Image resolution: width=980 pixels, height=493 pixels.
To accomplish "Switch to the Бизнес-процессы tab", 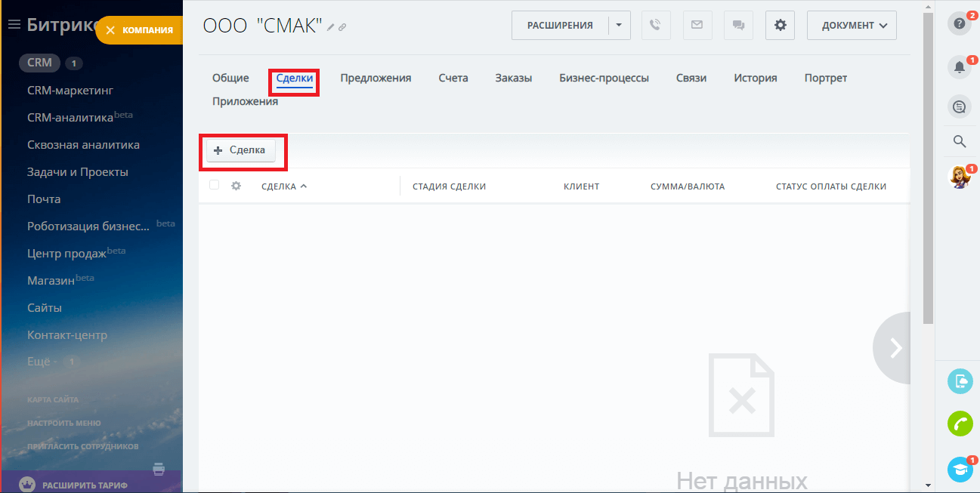I will (x=604, y=78).
